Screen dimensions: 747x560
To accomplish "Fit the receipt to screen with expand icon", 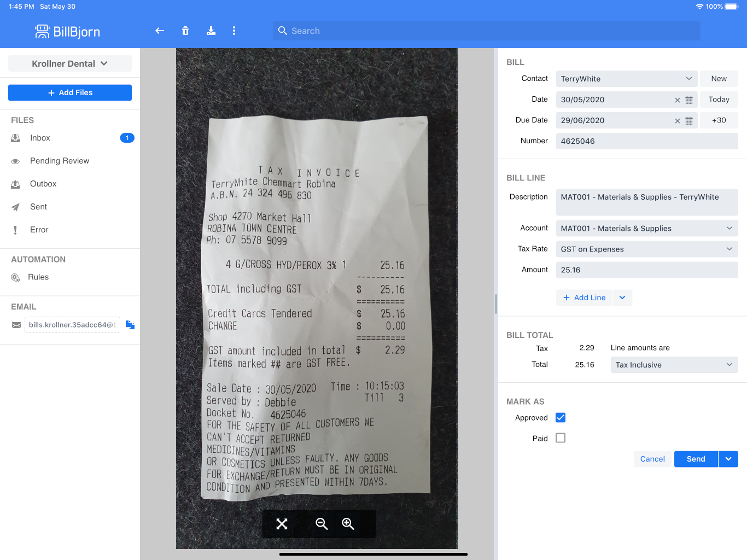I will [x=282, y=524].
